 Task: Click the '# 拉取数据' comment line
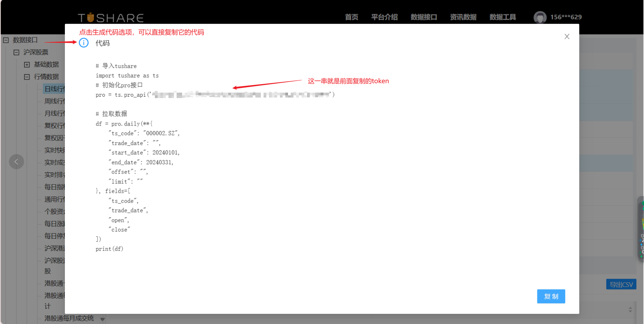(111, 114)
